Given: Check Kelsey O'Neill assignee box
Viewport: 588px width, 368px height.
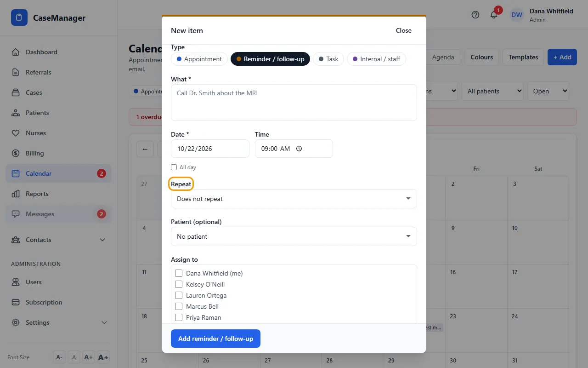Looking at the screenshot, I should [179, 284].
